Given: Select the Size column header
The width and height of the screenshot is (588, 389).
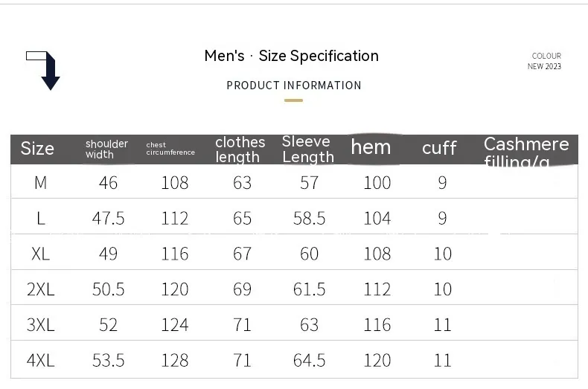Looking at the screenshot, I should click(x=37, y=149).
